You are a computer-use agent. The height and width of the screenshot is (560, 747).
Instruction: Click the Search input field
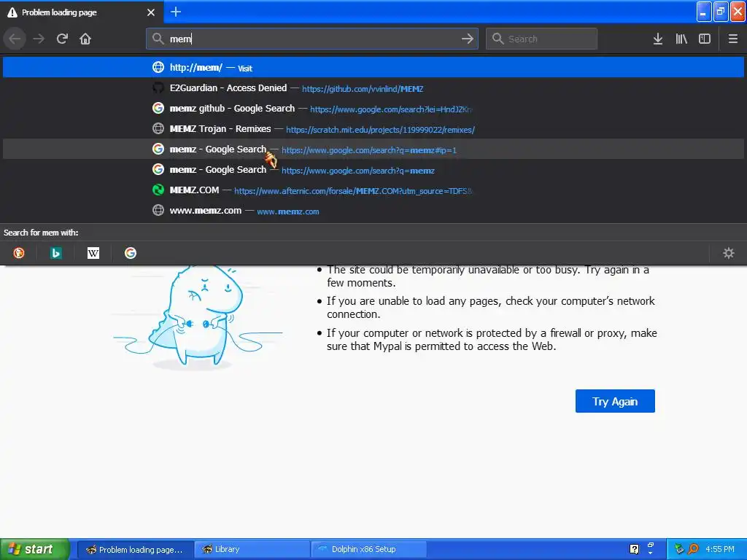click(541, 39)
